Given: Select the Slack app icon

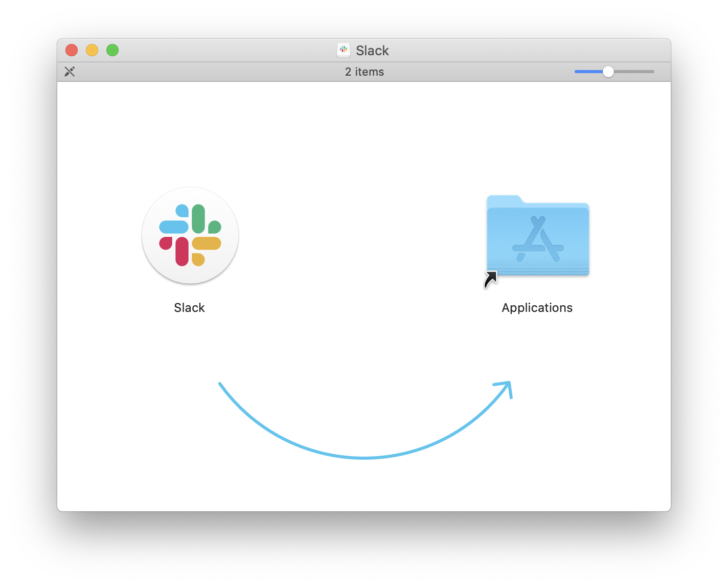Looking at the screenshot, I should pos(190,235).
